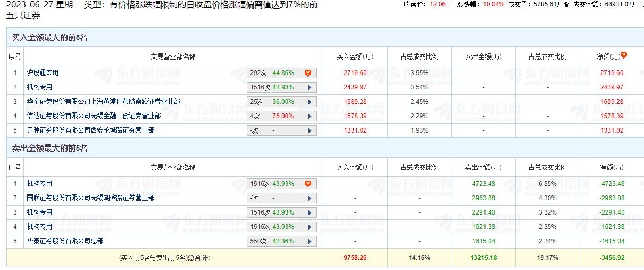Click 机构专用 name in buy-list second row
The image size is (644, 270).
[39, 87]
